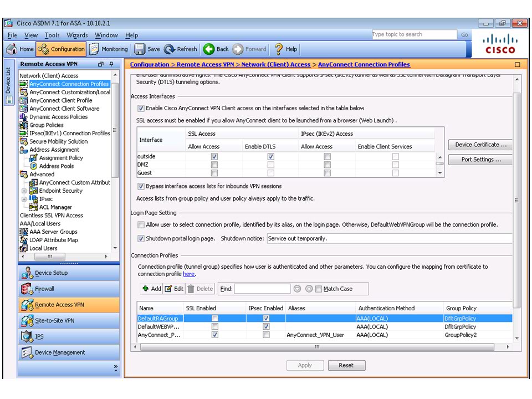Click the Port Settings button

click(x=480, y=160)
